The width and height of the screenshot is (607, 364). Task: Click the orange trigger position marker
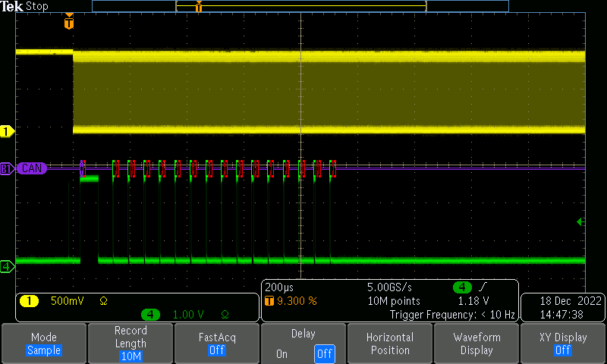(69, 21)
